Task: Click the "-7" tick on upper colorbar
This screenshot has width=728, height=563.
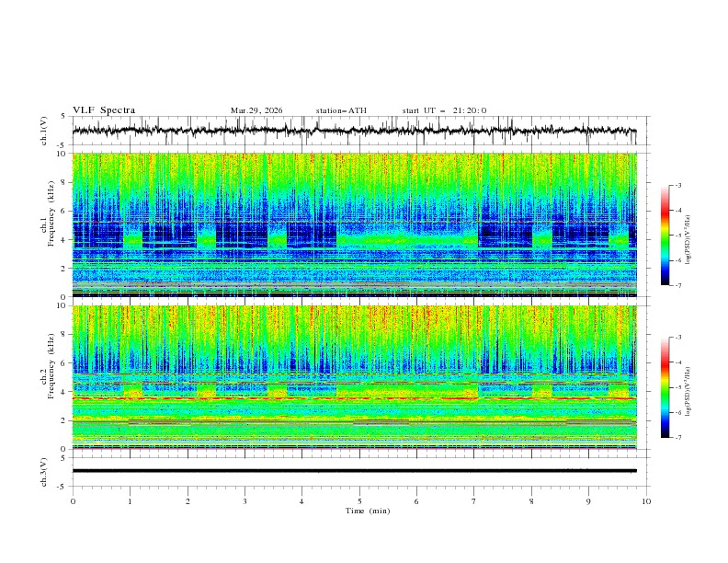Action: pyautogui.click(x=677, y=285)
